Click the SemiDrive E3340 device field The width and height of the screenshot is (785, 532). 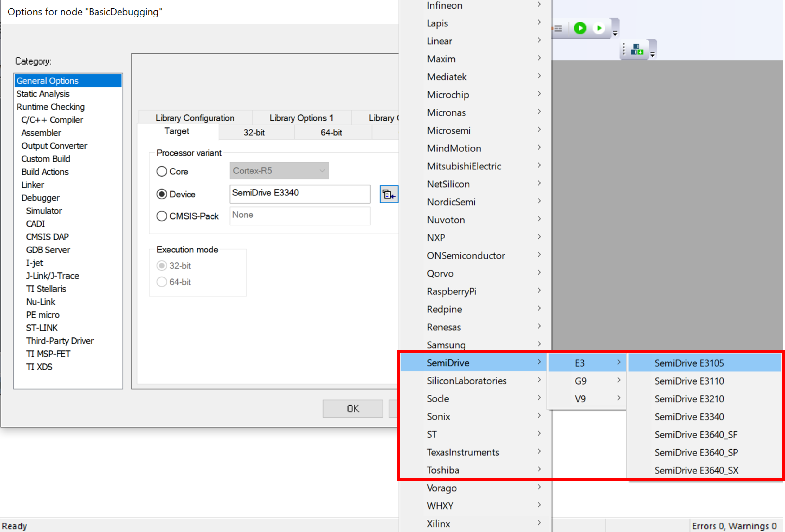click(x=300, y=194)
